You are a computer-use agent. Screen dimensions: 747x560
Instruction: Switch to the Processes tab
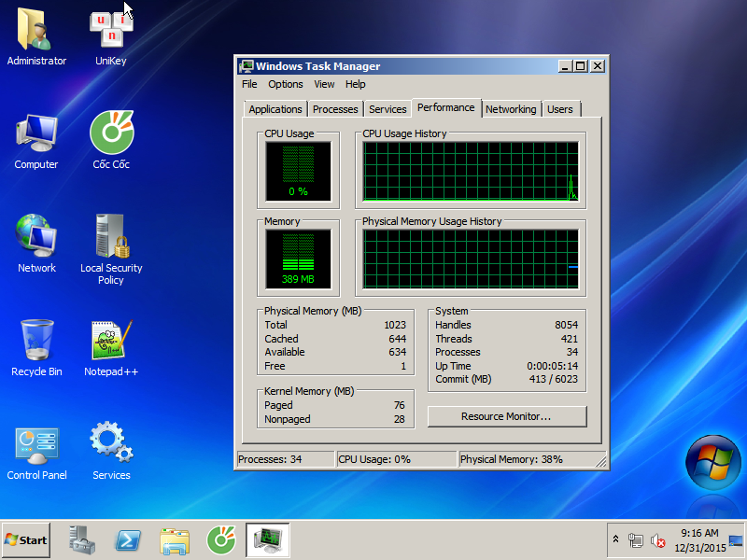335,109
